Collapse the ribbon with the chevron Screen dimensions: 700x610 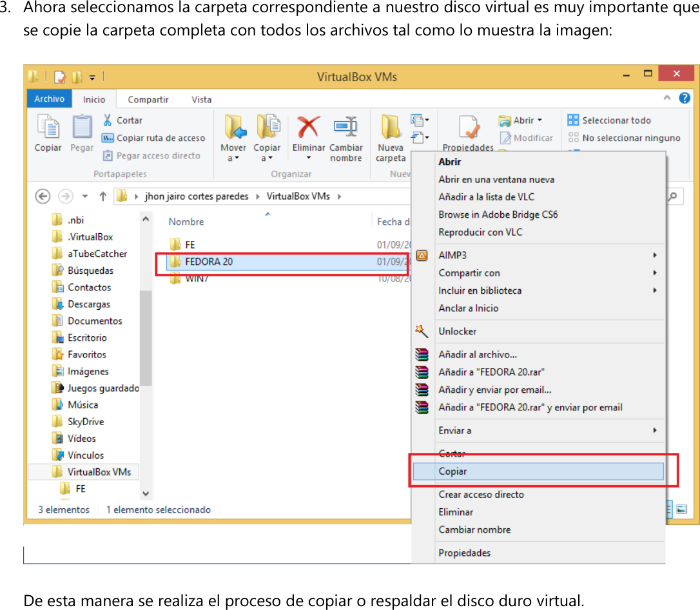[x=667, y=98]
